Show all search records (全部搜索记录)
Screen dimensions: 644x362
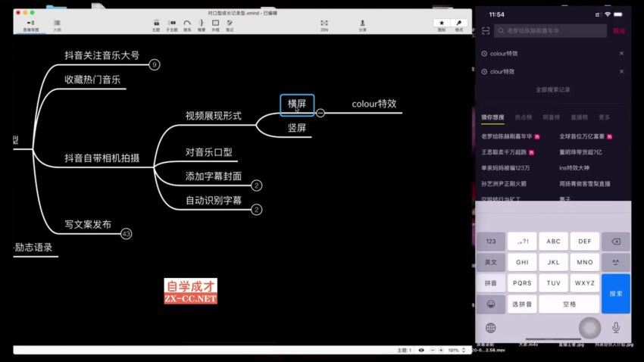click(x=553, y=89)
